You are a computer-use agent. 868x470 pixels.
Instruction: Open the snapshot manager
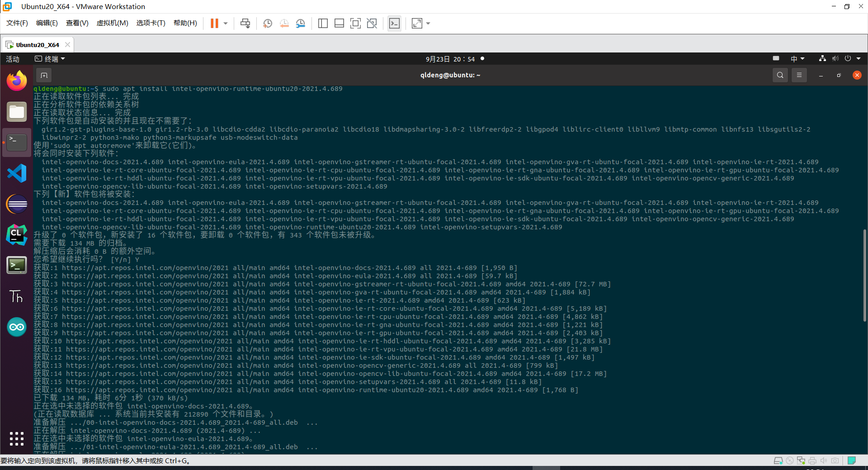point(300,23)
